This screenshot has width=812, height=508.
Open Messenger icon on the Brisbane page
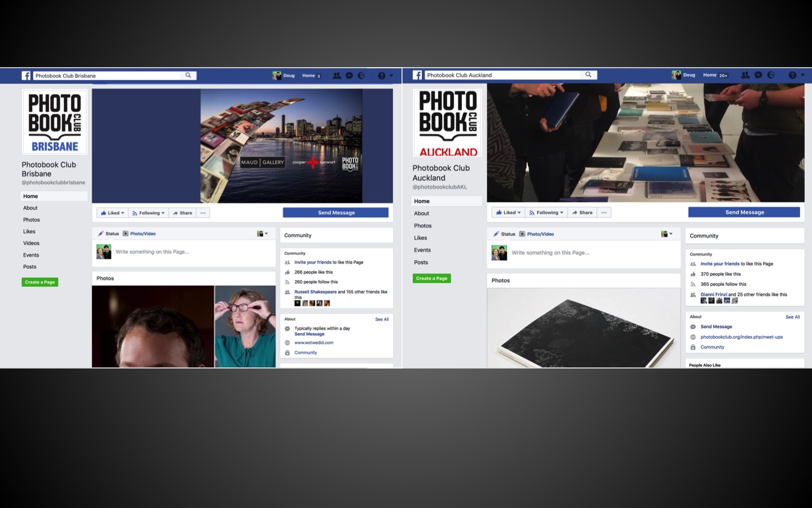(349, 76)
